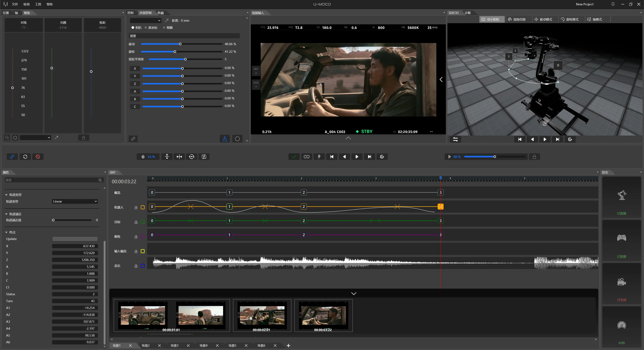Open the 工具 menu
Image resolution: width=644 pixels, height=350 pixels.
tap(38, 4)
